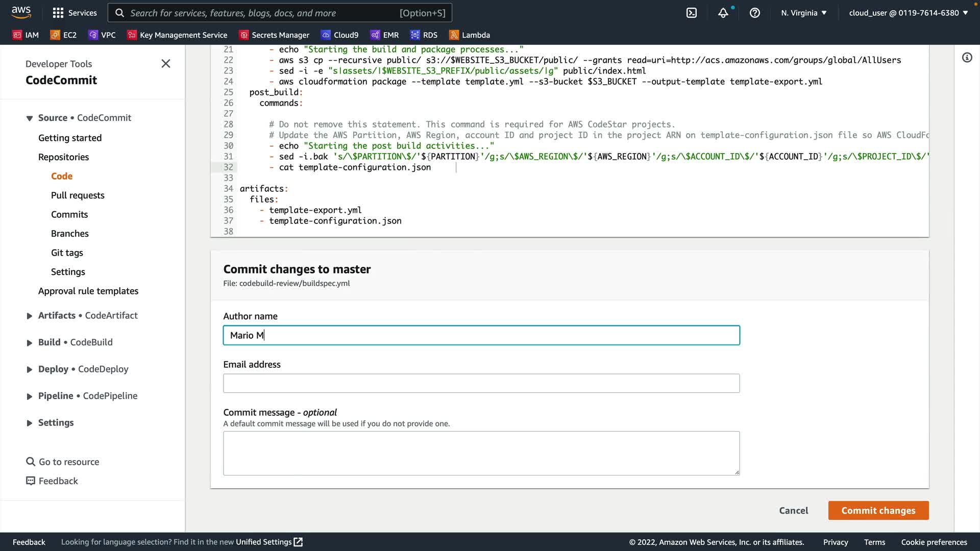Close the Developer Tools sidebar
The width and height of the screenshot is (980, 551).
coord(165,64)
